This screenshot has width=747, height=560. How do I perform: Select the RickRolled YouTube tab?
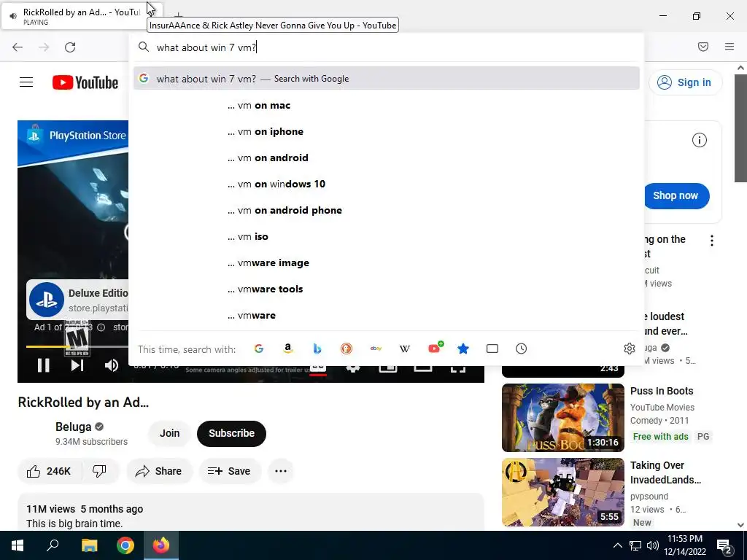point(82,16)
